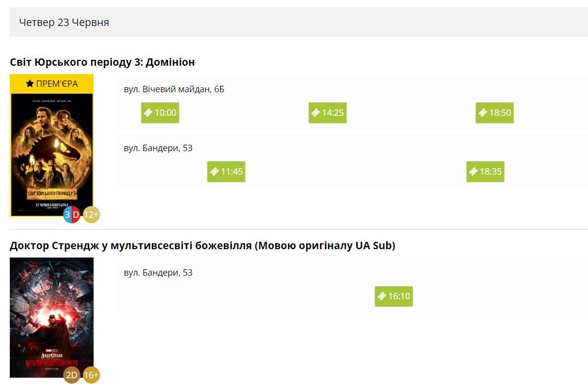
Task: Book the 14:25 showtime ticket
Action: point(327,113)
